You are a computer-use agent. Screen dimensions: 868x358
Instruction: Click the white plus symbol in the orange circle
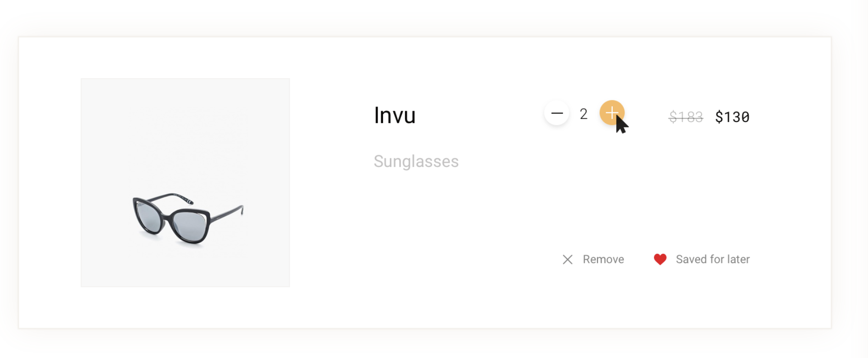click(612, 113)
